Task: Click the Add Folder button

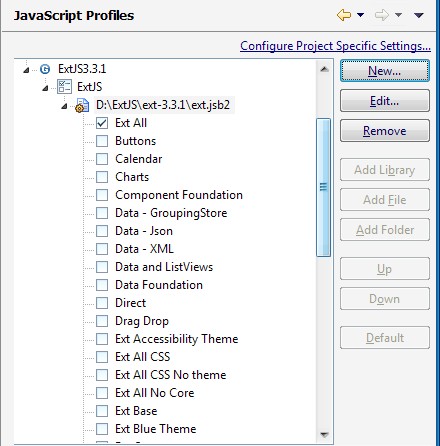Action: point(385,230)
